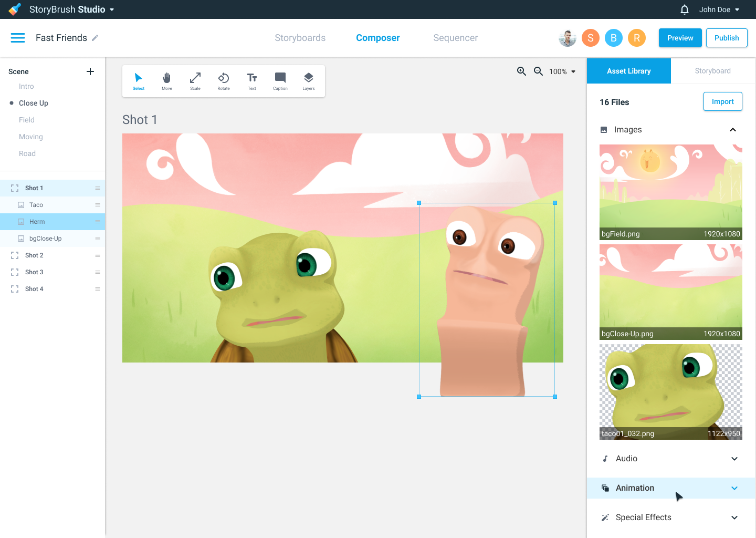Add a new scene with plus icon
This screenshot has width=756, height=538.
tap(90, 71)
